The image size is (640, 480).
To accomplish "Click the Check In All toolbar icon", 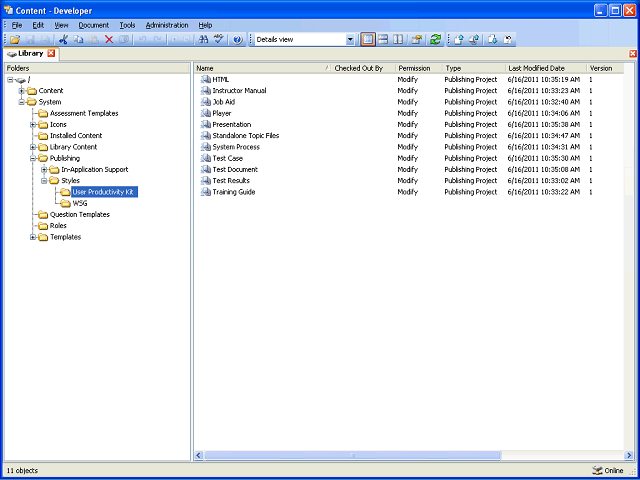I will [474, 40].
